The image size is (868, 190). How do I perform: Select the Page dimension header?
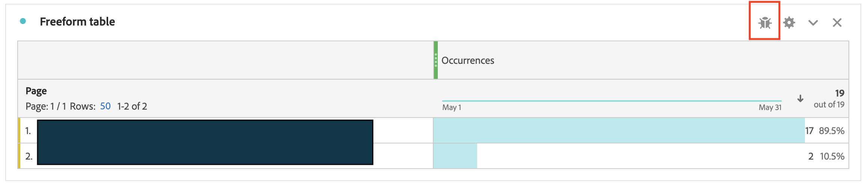tap(36, 91)
